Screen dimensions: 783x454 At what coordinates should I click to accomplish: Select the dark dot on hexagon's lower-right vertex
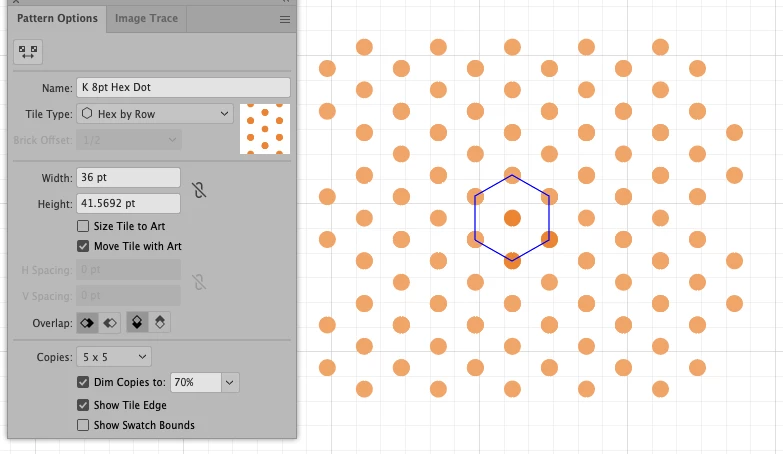coord(549,239)
